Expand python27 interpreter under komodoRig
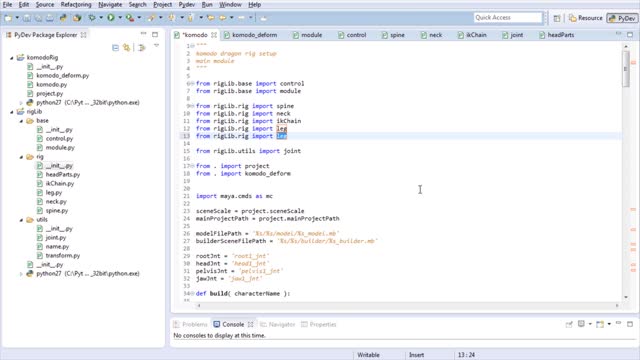Viewport: 640px width, 360px height. [x=21, y=103]
